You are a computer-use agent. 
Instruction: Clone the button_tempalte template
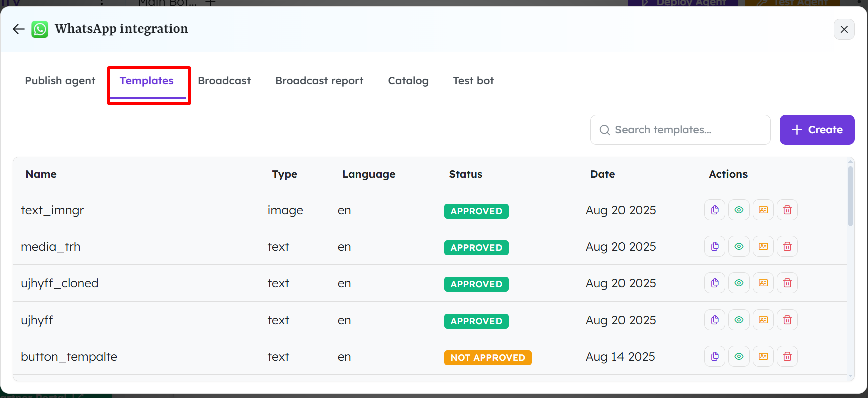click(715, 356)
